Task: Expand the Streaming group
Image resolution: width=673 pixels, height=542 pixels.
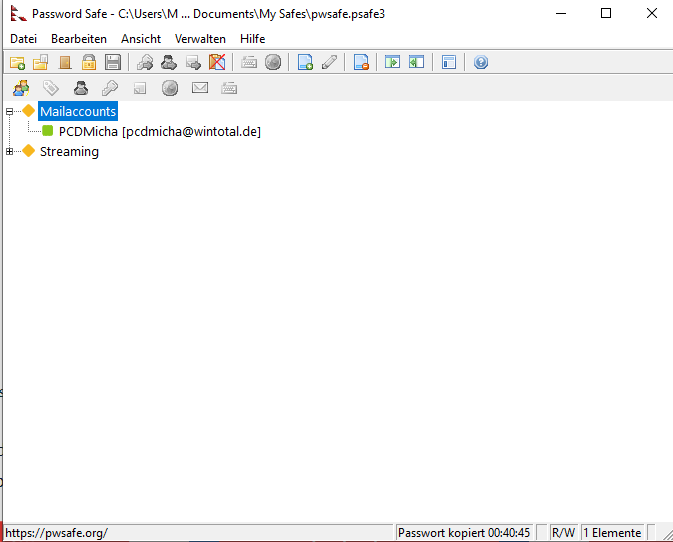Action: pos(9,151)
